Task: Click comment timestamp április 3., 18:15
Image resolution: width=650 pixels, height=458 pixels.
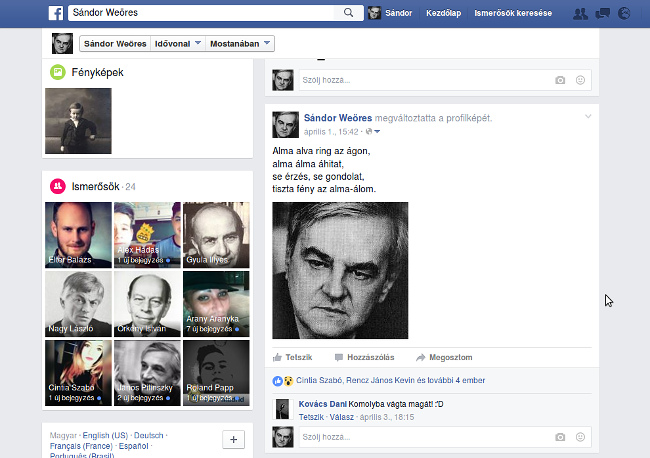Action: coord(387,417)
